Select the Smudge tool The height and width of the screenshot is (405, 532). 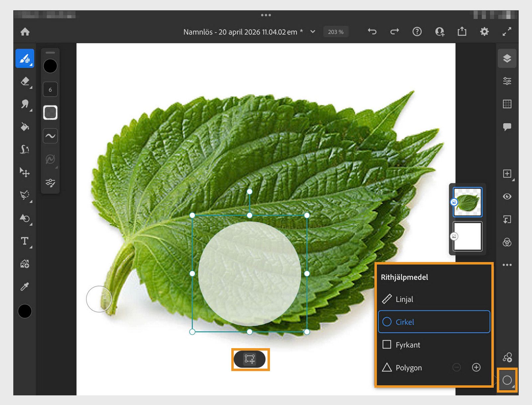25,104
